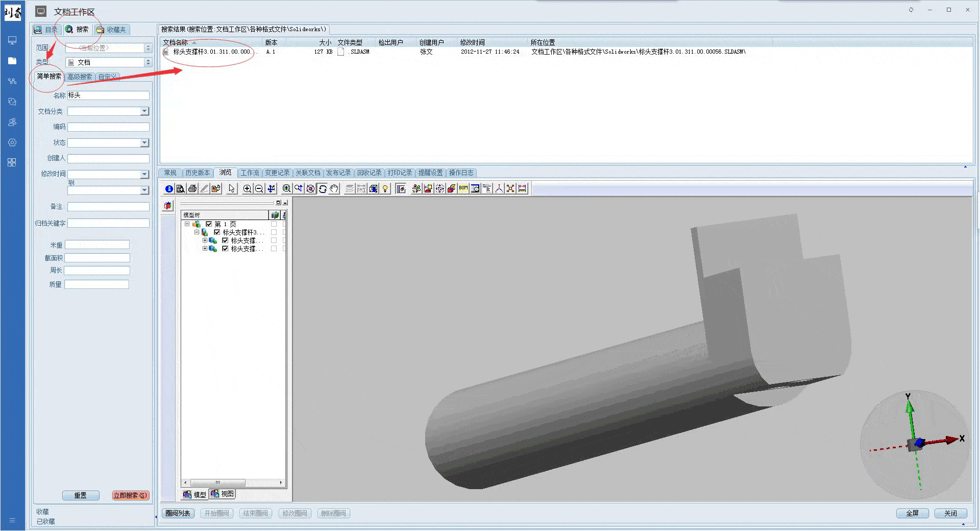Click the colored cube icon left of model tree
Image resolution: width=980 pixels, height=531 pixels.
168,205
